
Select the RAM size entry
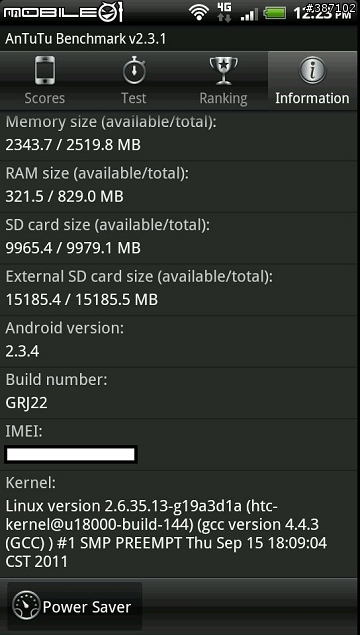click(x=180, y=186)
